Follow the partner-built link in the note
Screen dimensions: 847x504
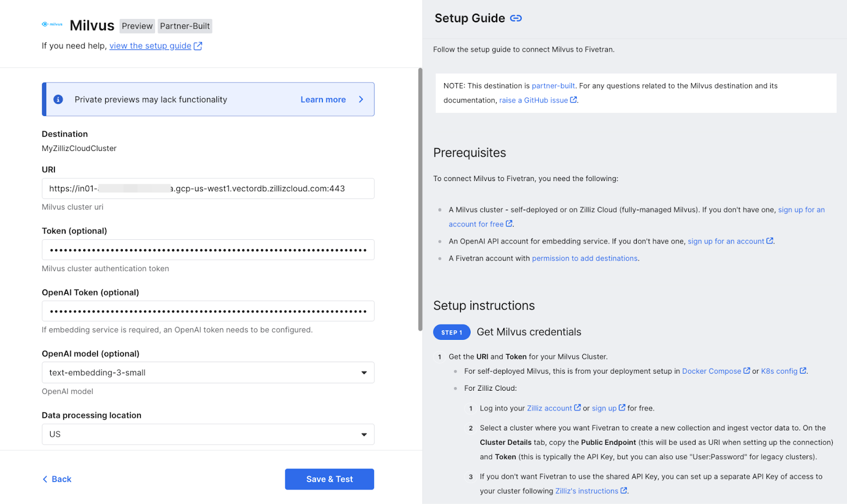[x=553, y=86]
